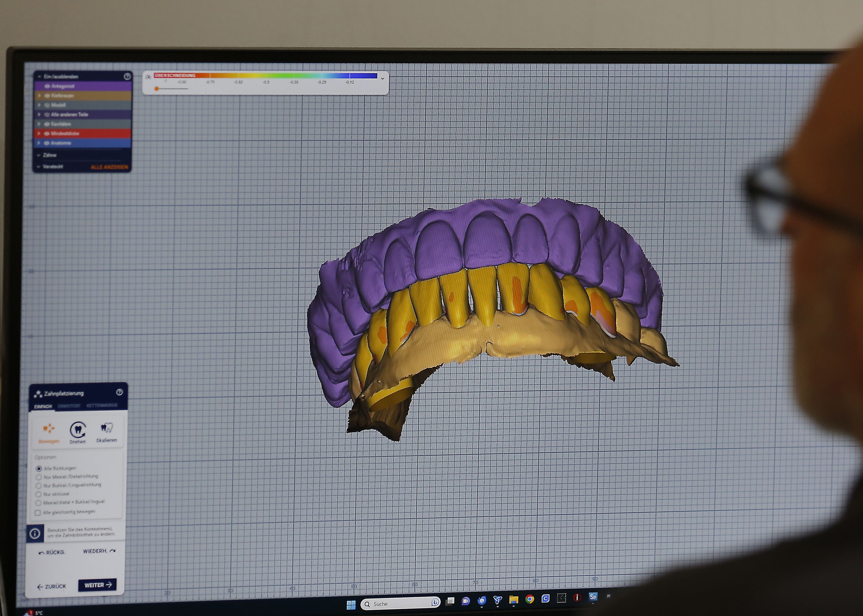Screen dimensions: 863x616
Task: Expand the Anatomie tree row
Action: [38, 143]
